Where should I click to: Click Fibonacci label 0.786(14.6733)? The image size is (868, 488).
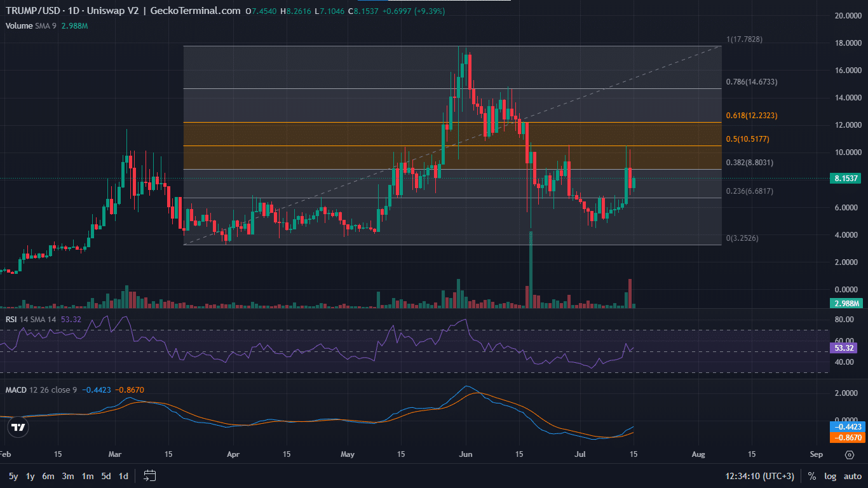click(x=752, y=82)
